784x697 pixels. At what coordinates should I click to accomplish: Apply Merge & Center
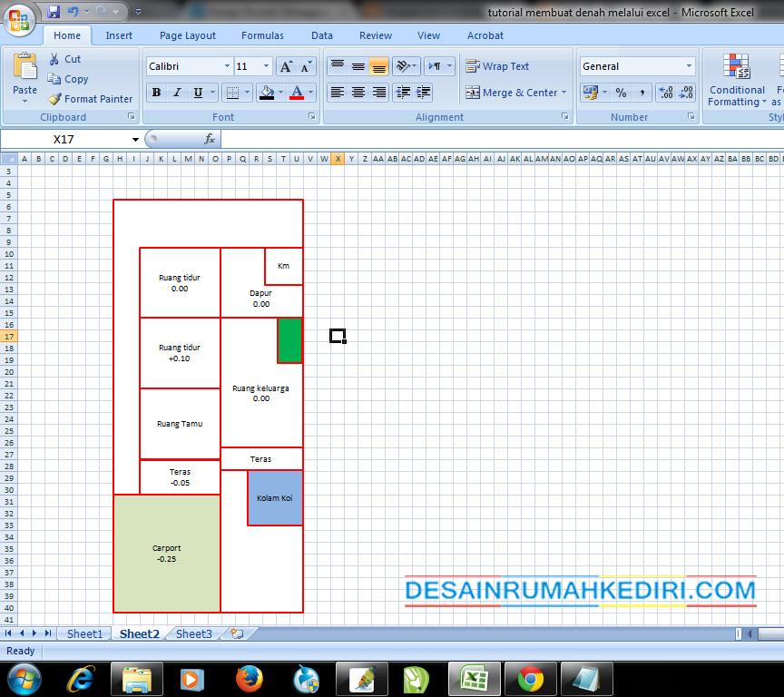point(514,93)
